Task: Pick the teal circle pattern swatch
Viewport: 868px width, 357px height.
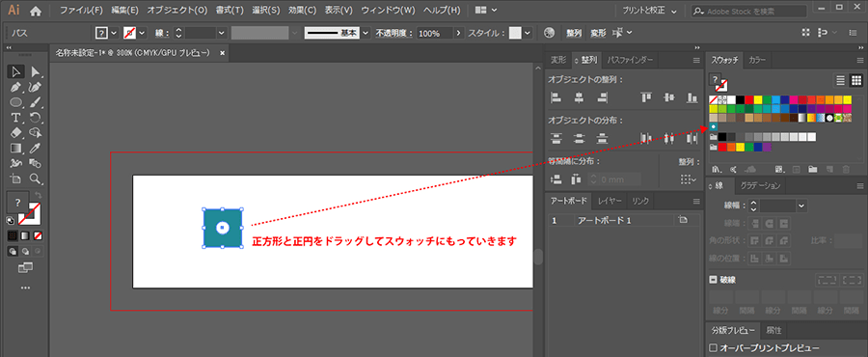Action: click(x=714, y=127)
